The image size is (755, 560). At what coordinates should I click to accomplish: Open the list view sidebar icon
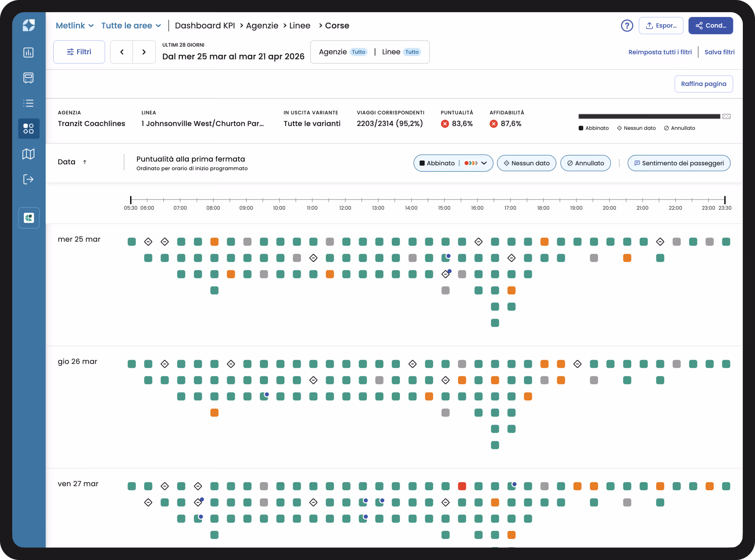[28, 103]
